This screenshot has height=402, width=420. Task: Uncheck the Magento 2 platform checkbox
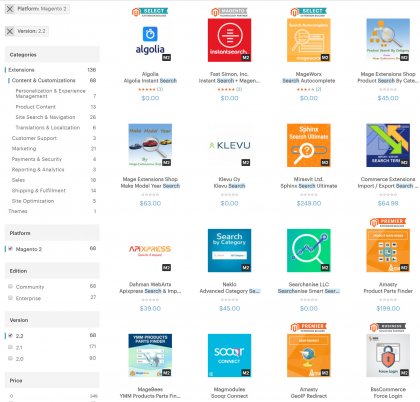click(10, 249)
